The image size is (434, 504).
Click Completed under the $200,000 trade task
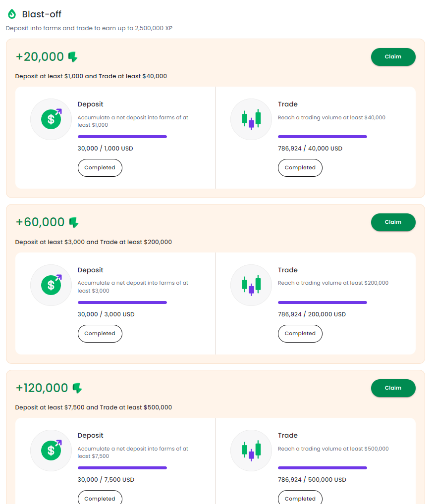(x=300, y=334)
